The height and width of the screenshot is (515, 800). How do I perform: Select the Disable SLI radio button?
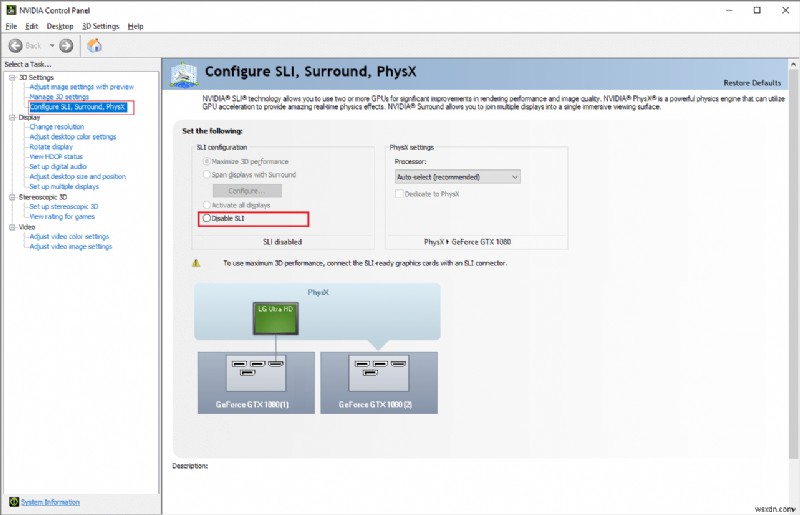click(x=207, y=218)
